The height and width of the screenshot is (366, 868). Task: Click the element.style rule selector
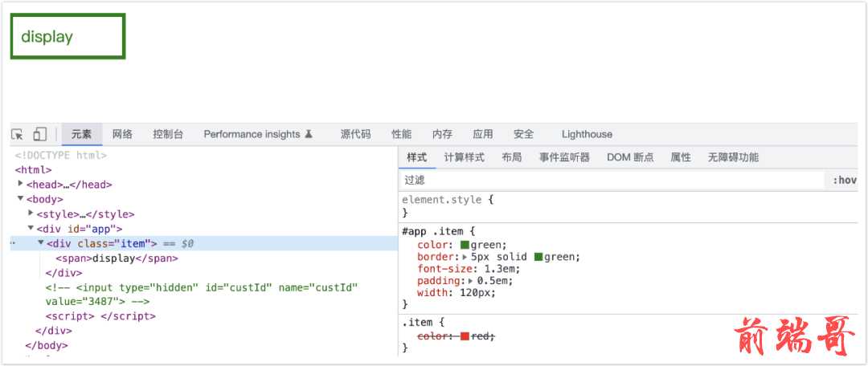coord(442,200)
